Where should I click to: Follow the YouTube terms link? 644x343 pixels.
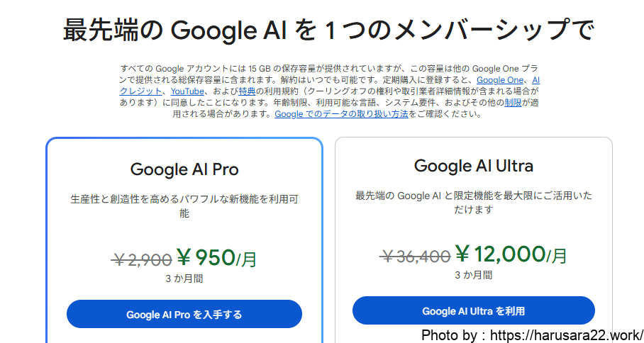188,91
